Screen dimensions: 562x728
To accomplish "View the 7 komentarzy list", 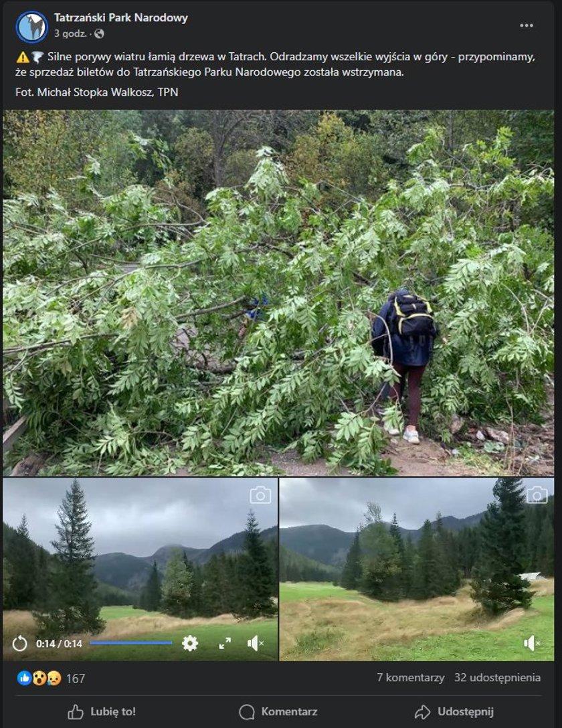I will pos(410,677).
